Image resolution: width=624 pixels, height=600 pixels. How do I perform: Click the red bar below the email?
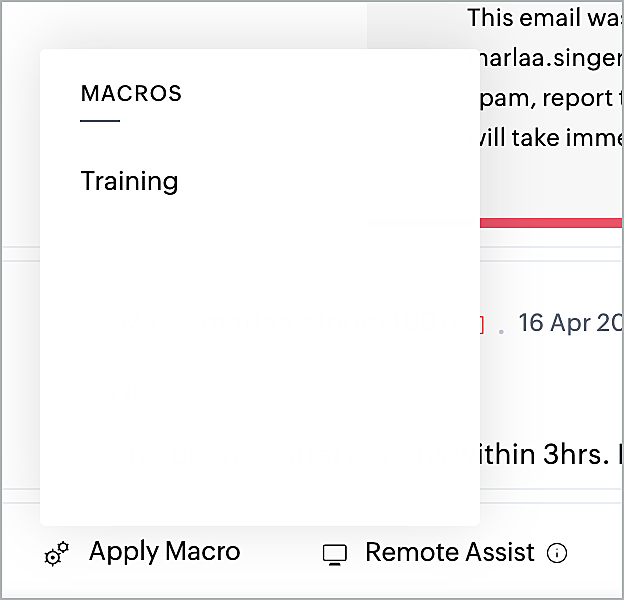pyautogui.click(x=551, y=222)
